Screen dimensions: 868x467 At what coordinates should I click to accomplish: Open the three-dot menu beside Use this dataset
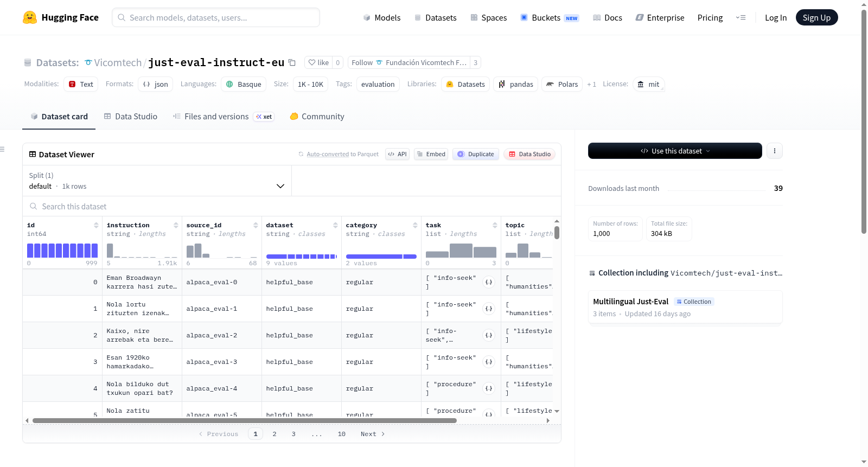pyautogui.click(x=775, y=151)
